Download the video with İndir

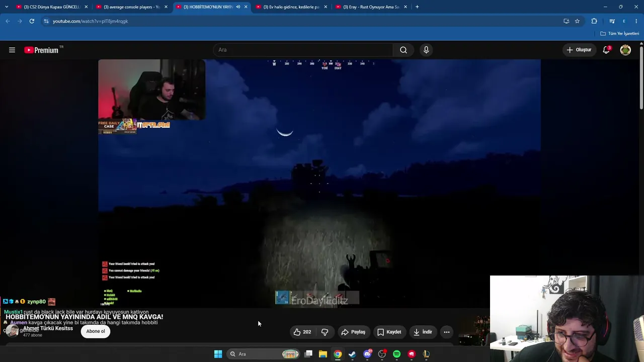[423, 332]
